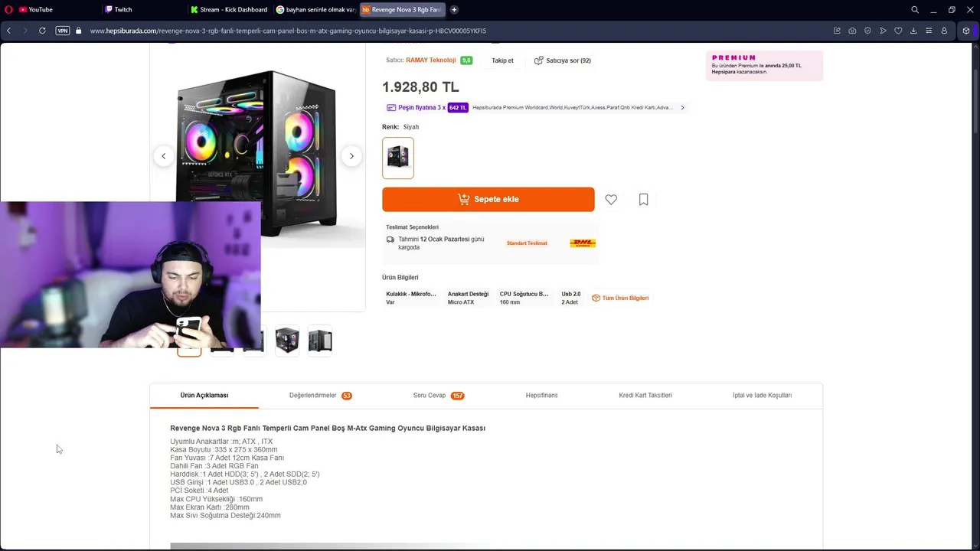Select the Siyah color swatch
Viewport: 980px width, 551px height.
[x=398, y=158]
